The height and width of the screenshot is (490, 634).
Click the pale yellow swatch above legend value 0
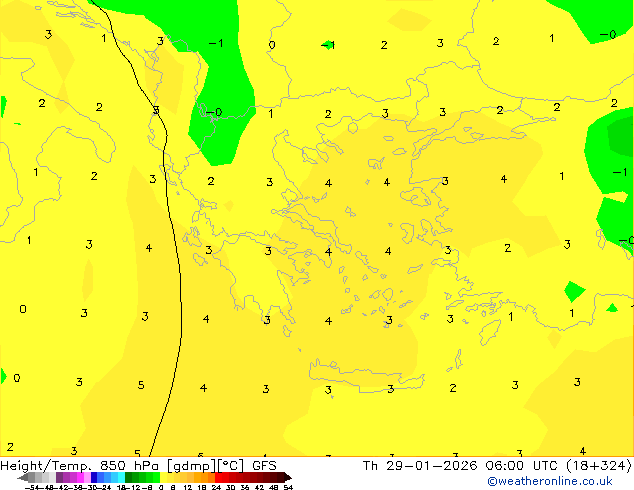163,477
